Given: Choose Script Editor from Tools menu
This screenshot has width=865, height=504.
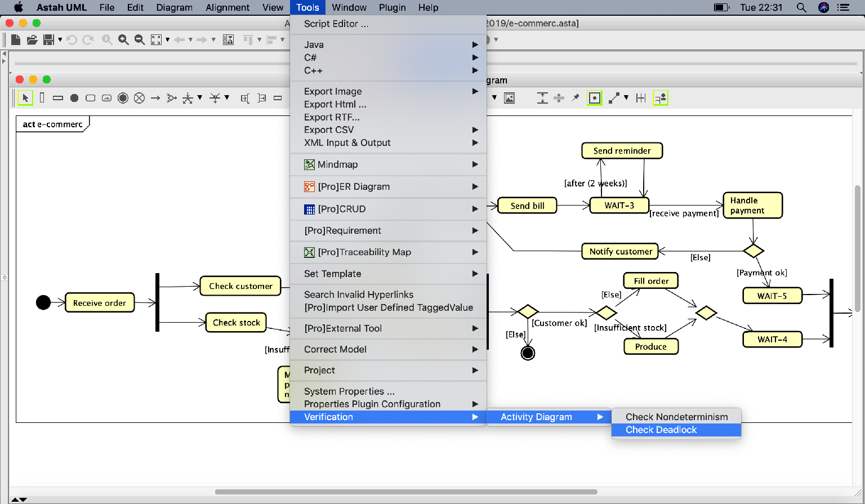Looking at the screenshot, I should pyautogui.click(x=388, y=24).
